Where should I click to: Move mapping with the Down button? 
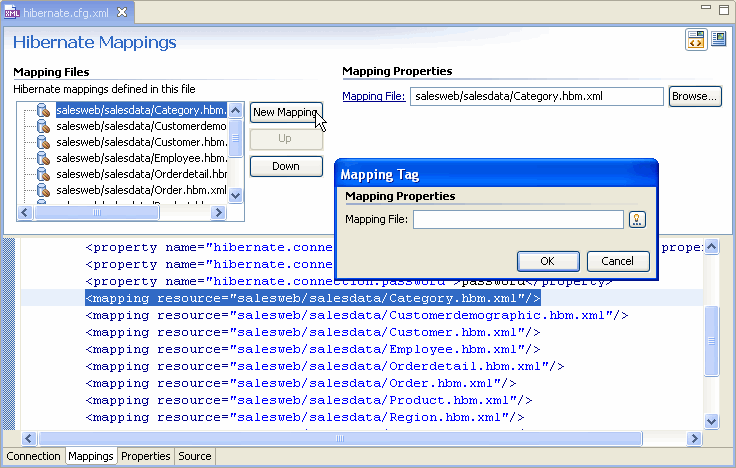(x=286, y=166)
